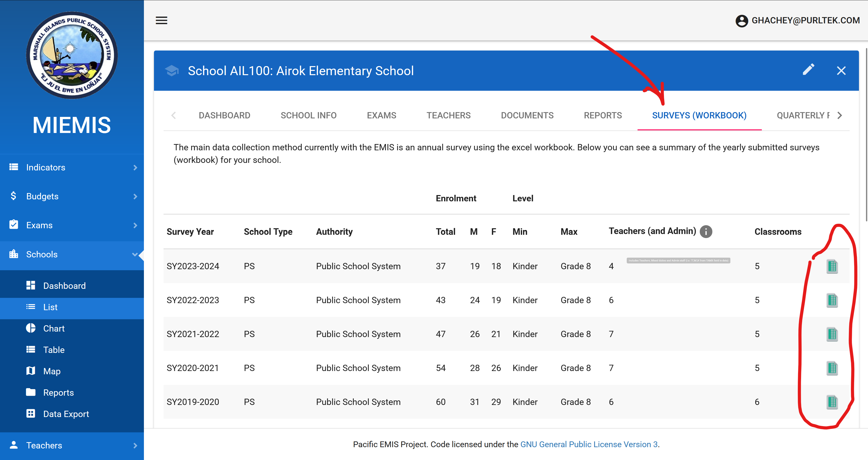This screenshot has width=868, height=460.
Task: Open GNU General Public License link
Action: tap(589, 444)
